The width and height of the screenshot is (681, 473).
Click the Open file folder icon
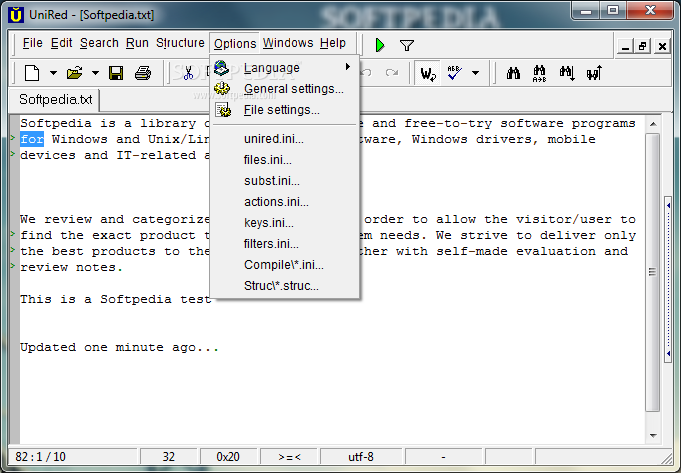[x=74, y=73]
